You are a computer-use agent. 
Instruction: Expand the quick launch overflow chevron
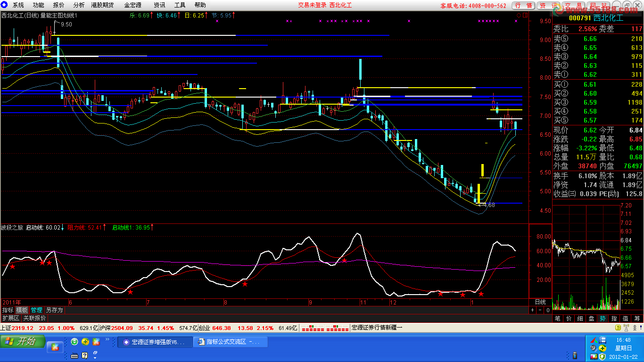coord(107,339)
